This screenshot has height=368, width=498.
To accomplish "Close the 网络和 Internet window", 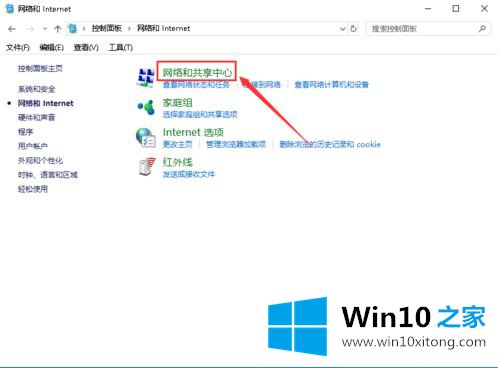I will (x=484, y=9).
